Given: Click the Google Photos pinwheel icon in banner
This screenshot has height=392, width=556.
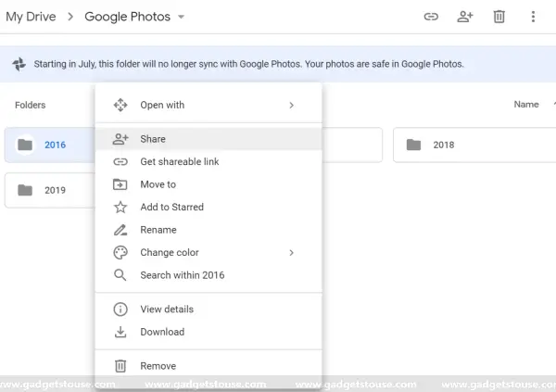Looking at the screenshot, I should click(x=19, y=64).
